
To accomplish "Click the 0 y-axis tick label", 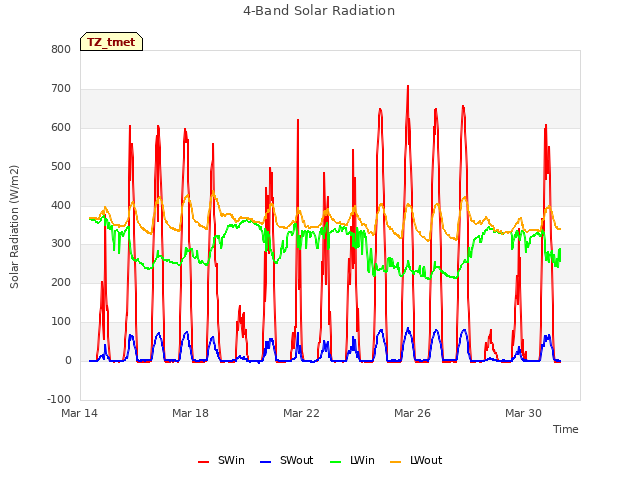I will 68,360.
